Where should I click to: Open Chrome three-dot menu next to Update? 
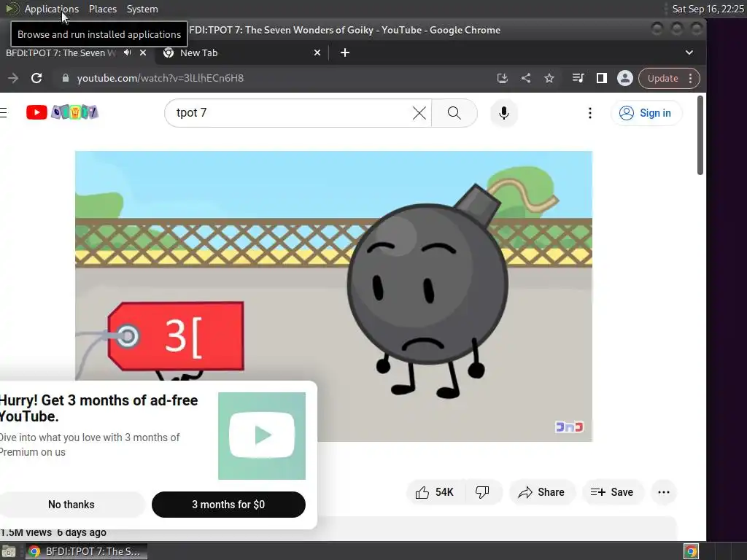[690, 78]
